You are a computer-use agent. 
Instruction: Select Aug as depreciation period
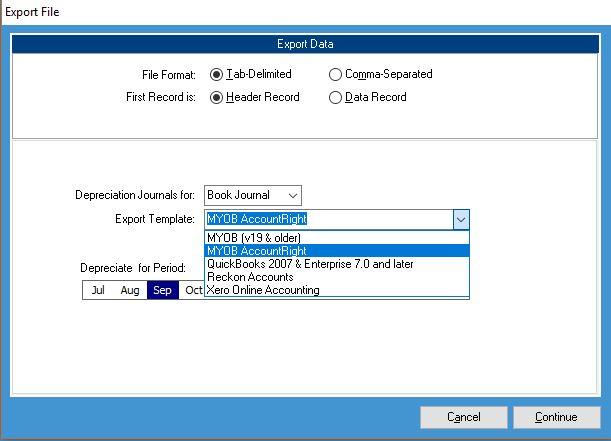[130, 290]
